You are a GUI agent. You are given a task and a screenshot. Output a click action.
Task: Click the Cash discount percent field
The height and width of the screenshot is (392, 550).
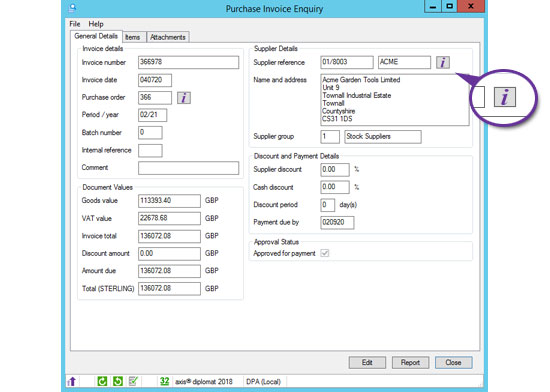pos(335,187)
